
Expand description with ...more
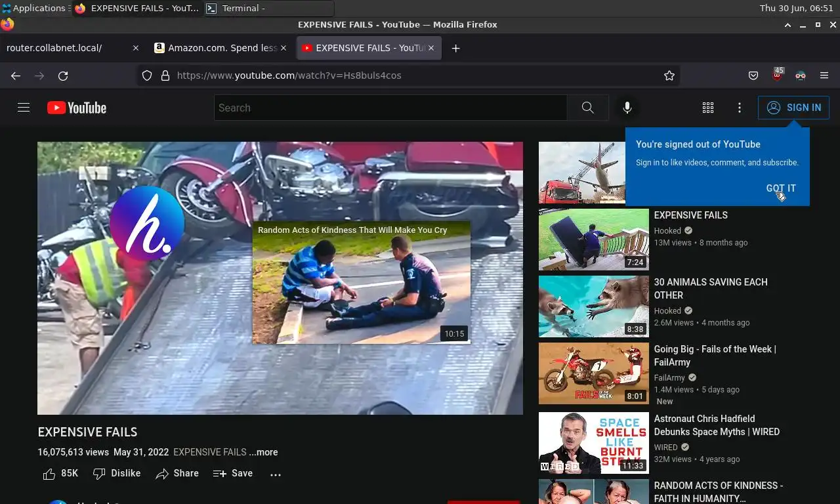click(263, 452)
